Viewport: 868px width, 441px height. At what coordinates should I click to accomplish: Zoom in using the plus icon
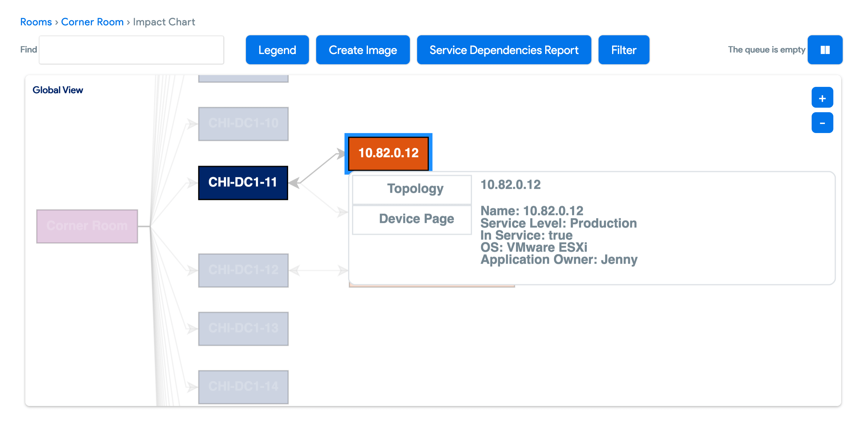822,98
